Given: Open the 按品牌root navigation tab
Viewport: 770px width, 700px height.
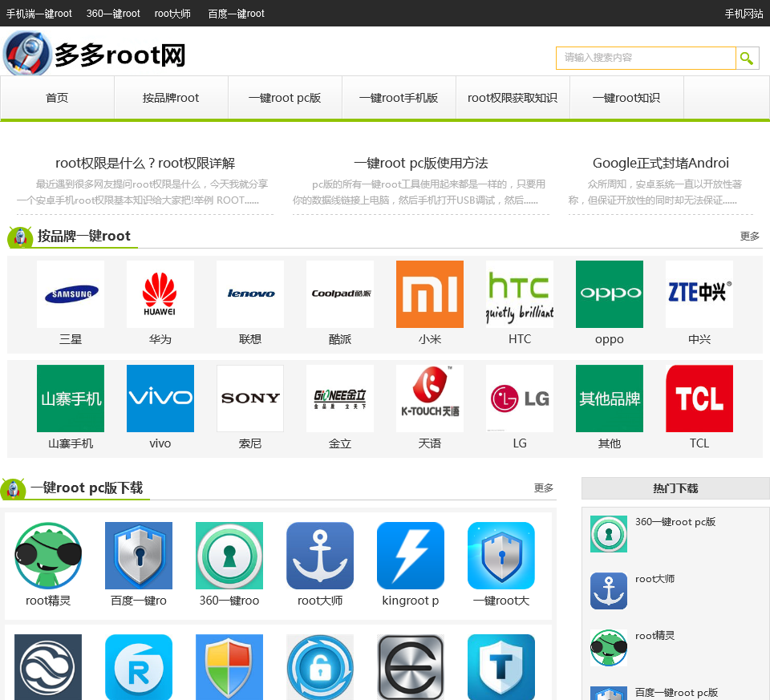Looking at the screenshot, I should 171,98.
